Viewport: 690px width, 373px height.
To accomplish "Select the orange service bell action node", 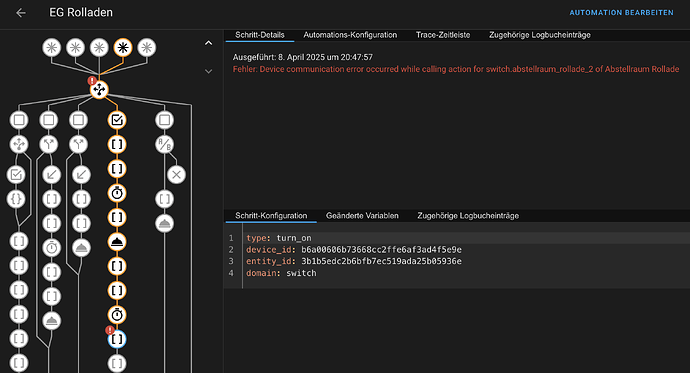I will point(117,241).
